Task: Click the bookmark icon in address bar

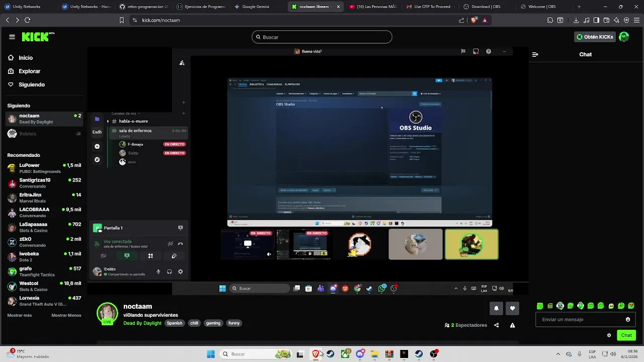Action: coord(121,20)
